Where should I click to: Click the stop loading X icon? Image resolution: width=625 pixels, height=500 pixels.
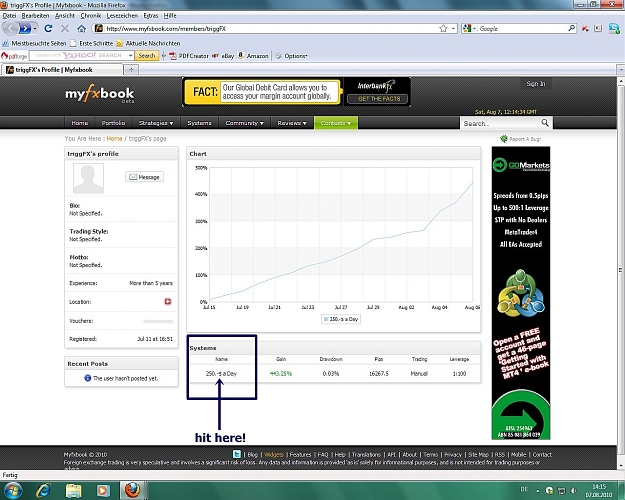[x=65, y=28]
